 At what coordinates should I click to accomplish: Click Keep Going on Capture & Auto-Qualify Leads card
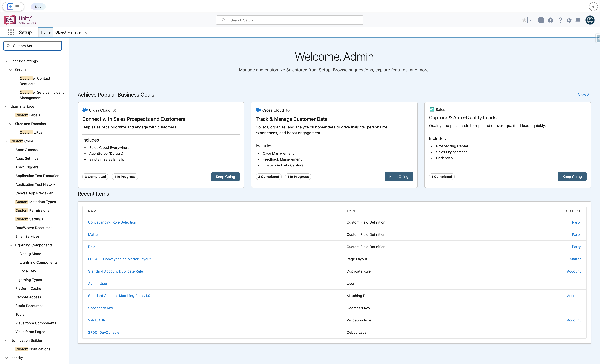pos(572,177)
